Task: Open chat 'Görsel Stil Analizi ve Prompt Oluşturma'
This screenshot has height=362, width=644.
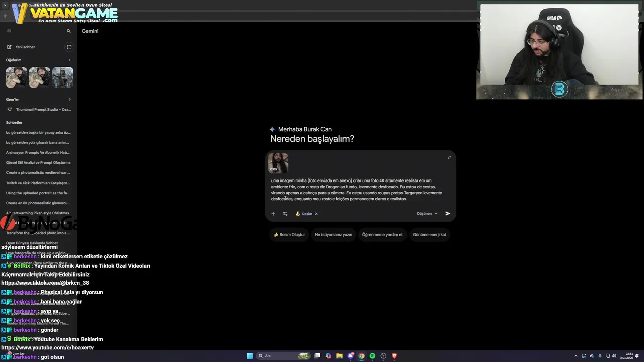Action: [38, 162]
